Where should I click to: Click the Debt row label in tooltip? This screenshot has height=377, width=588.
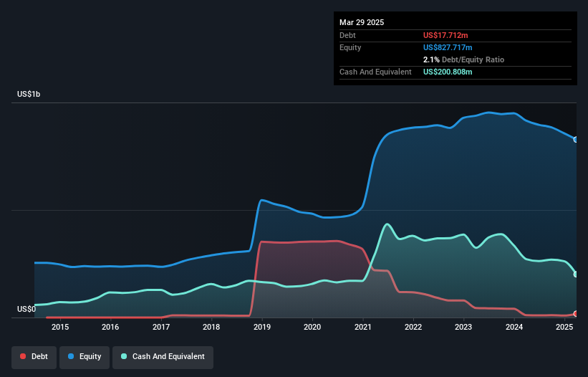coord(347,35)
